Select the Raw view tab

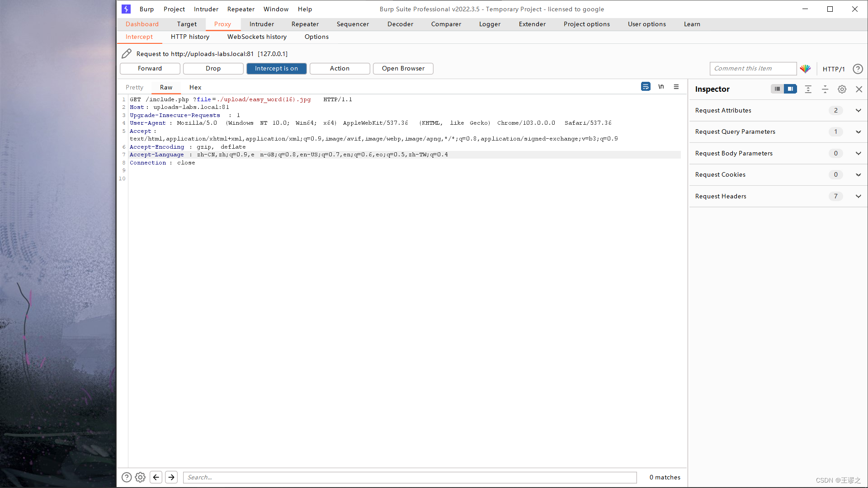coord(166,88)
